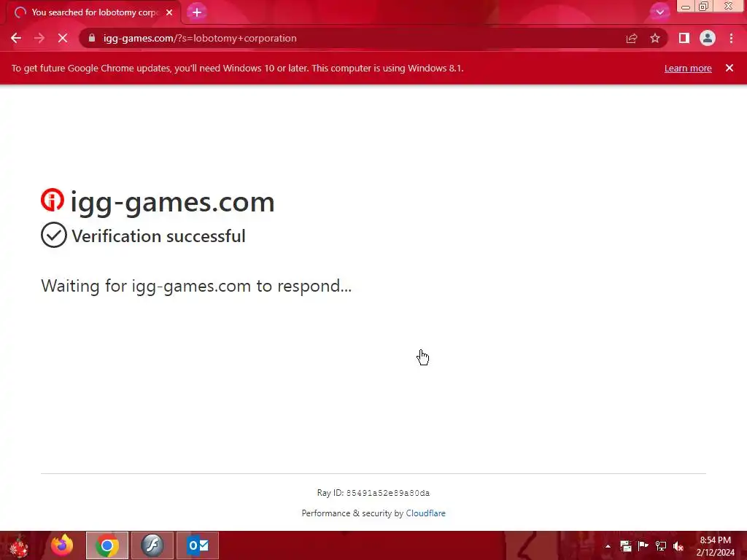
Task: Bookmark this tab with the star
Action: (655, 38)
